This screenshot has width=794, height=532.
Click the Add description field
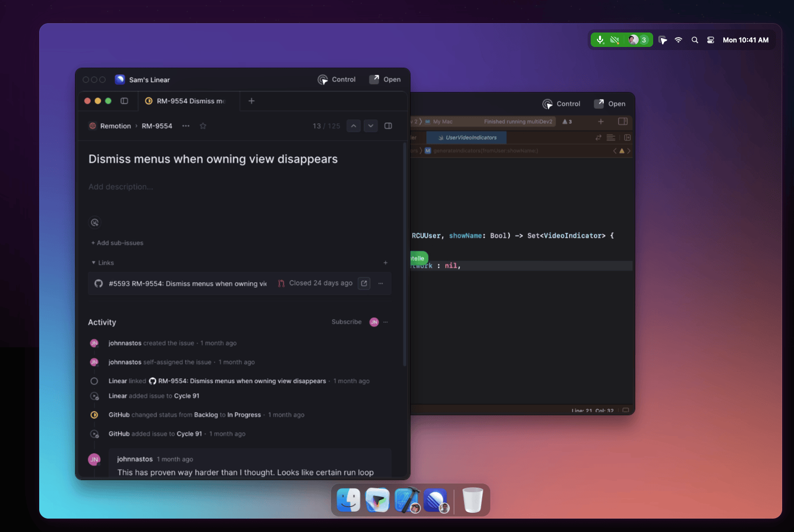coord(121,187)
